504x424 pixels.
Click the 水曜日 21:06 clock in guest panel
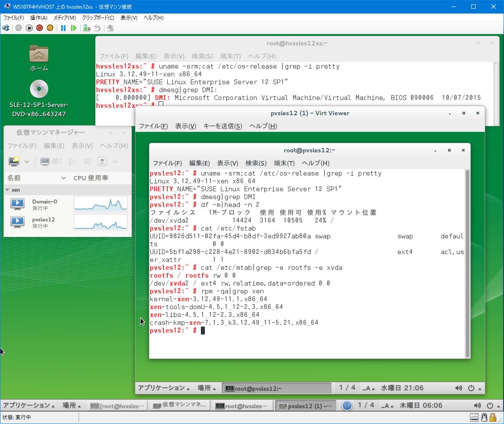402,388
